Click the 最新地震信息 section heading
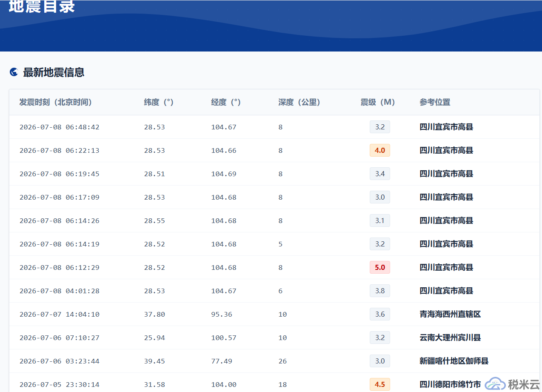The width and height of the screenshot is (542, 392). [54, 72]
